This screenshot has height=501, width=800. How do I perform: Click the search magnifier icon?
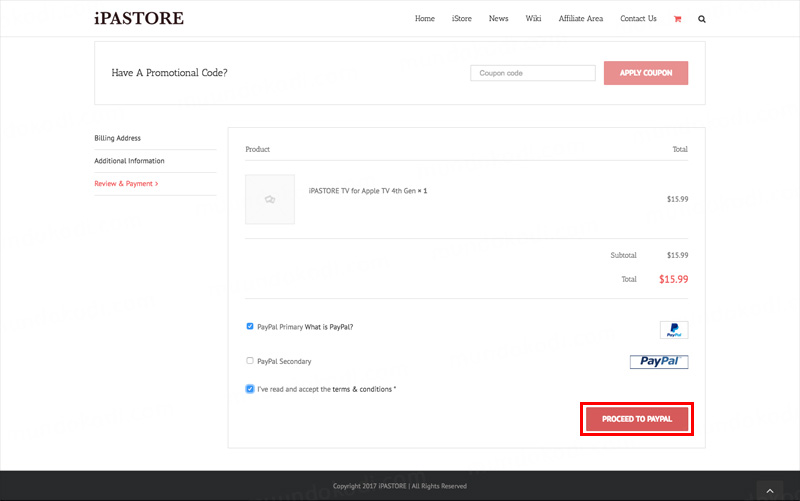coord(702,19)
